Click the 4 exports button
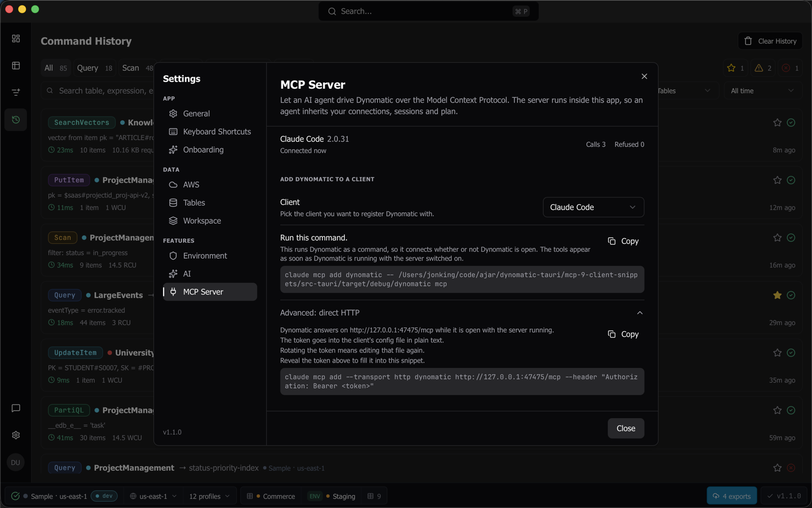 point(732,496)
